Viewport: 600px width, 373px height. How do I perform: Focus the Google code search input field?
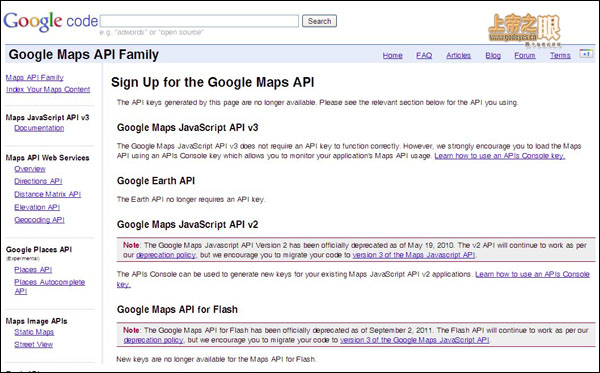[x=199, y=21]
